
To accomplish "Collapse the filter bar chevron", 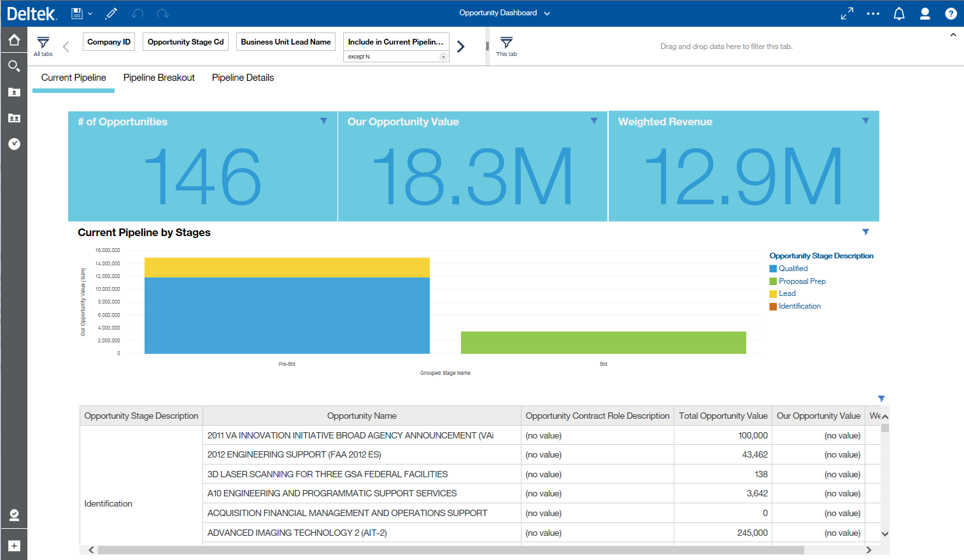I will [953, 35].
